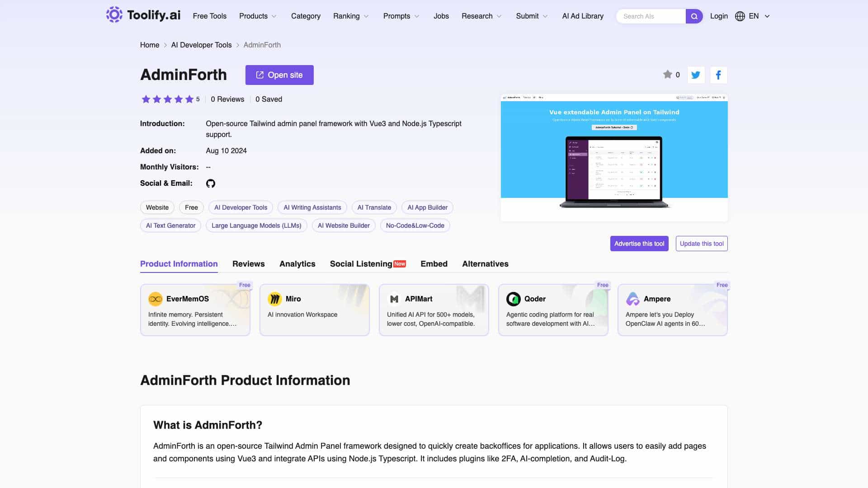The width and height of the screenshot is (868, 488).
Task: Switch to the Reviews tab
Action: pos(249,264)
